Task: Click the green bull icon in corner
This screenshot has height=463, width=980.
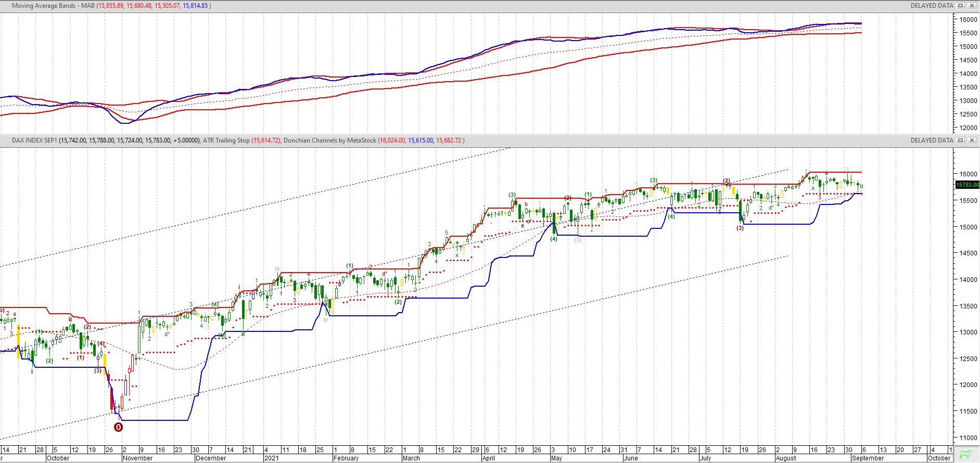Action: [x=966, y=454]
